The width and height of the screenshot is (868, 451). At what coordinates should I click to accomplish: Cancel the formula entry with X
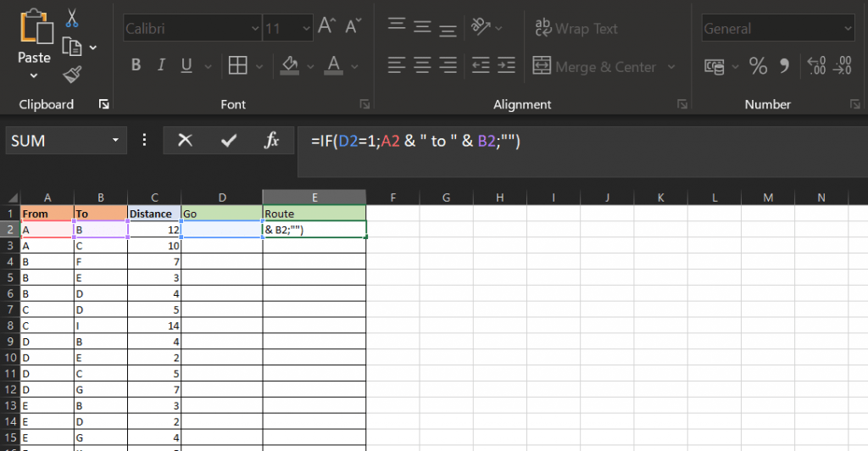pyautogui.click(x=185, y=141)
